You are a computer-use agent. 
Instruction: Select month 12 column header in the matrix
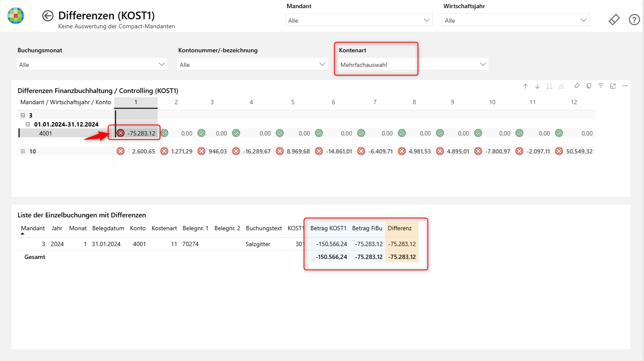point(574,102)
